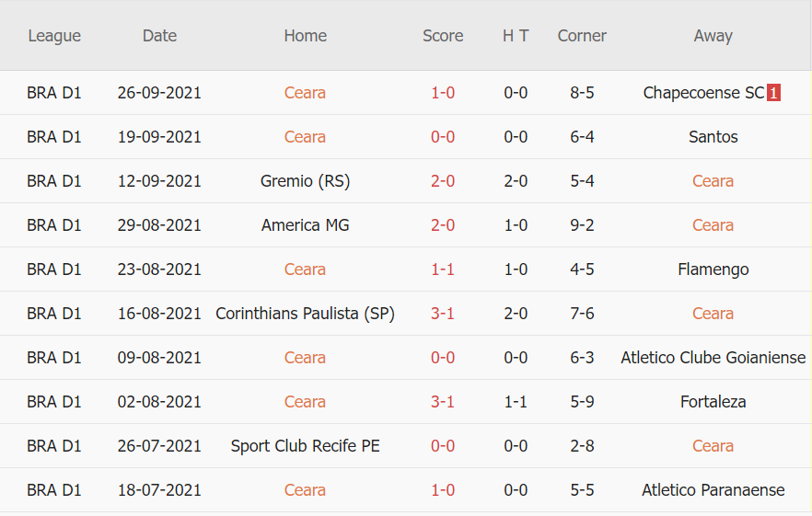Click the 2-8 corner count for Sport Recife match

(x=582, y=446)
